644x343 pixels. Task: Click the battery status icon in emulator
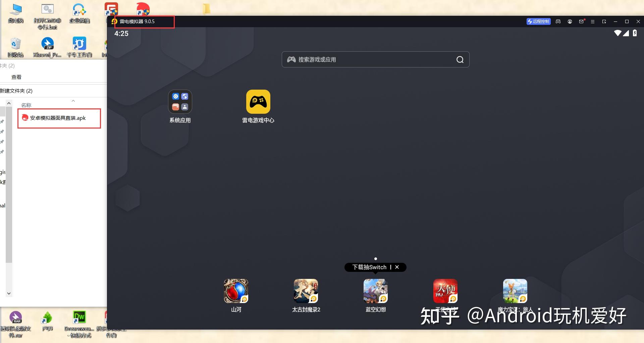(635, 33)
